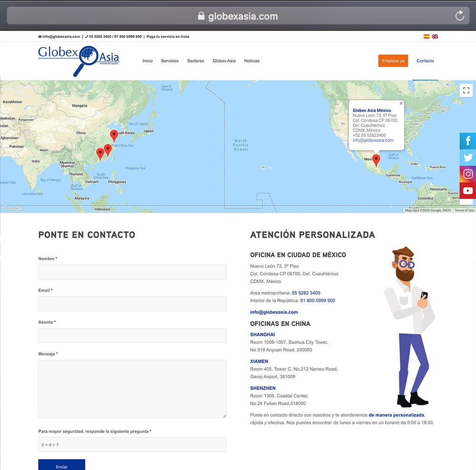Click the ATENCIÓN PERSONALIZADA heading
Viewport: 476px width, 470px height.
[x=312, y=235]
